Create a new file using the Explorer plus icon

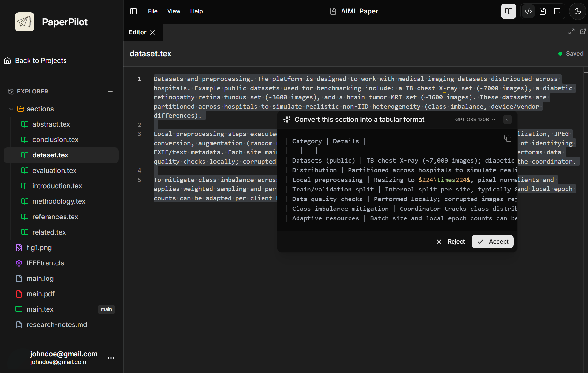click(110, 91)
